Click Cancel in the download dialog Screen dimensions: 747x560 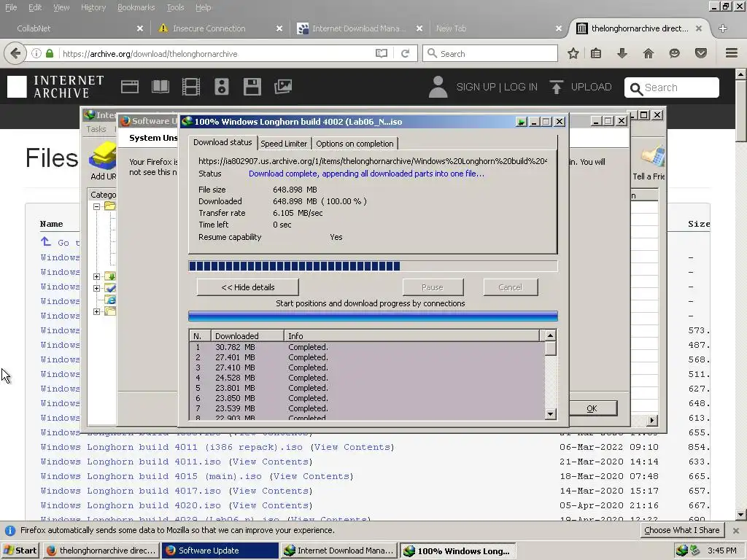510,287
